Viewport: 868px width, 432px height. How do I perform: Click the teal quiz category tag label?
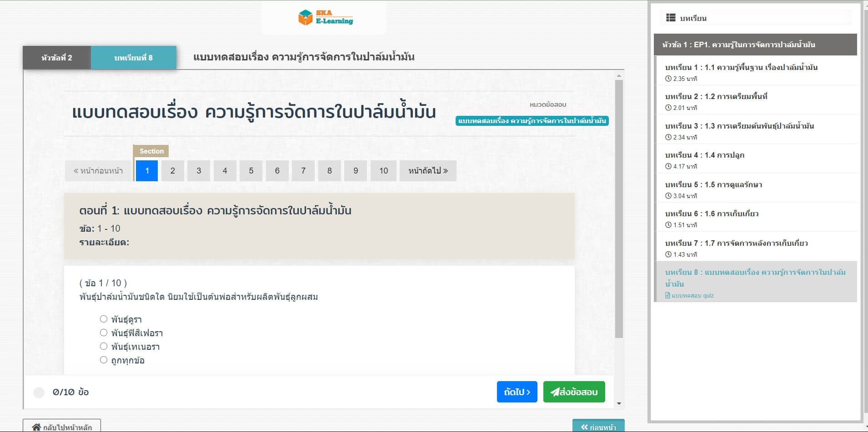(532, 121)
